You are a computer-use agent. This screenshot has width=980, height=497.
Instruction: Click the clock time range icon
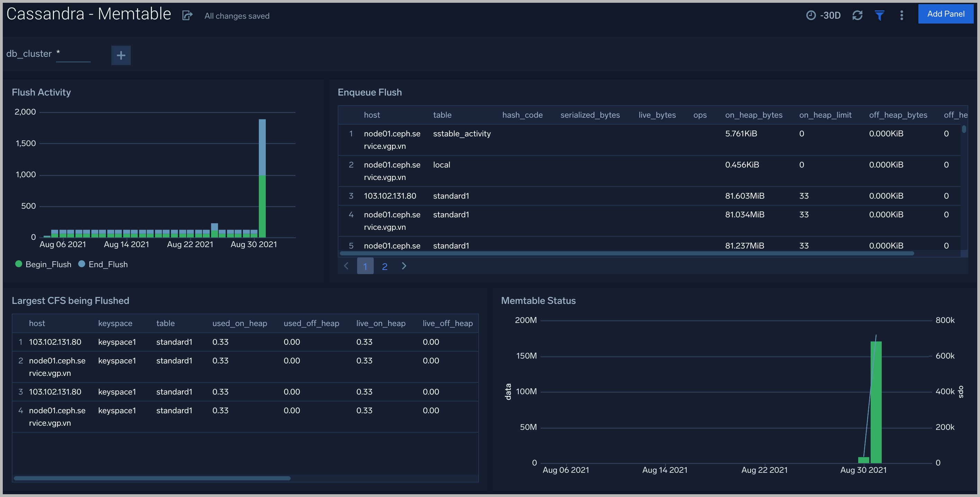(811, 15)
